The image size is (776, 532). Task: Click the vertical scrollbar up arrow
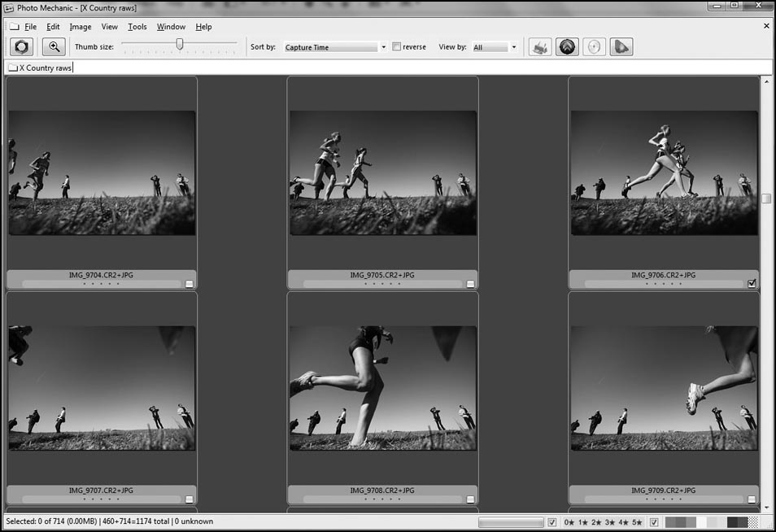coord(766,81)
